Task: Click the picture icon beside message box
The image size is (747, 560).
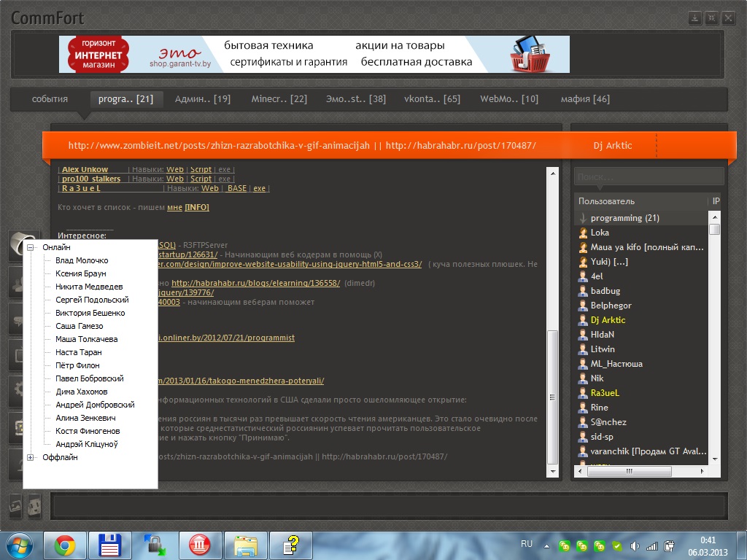Action: point(15,505)
